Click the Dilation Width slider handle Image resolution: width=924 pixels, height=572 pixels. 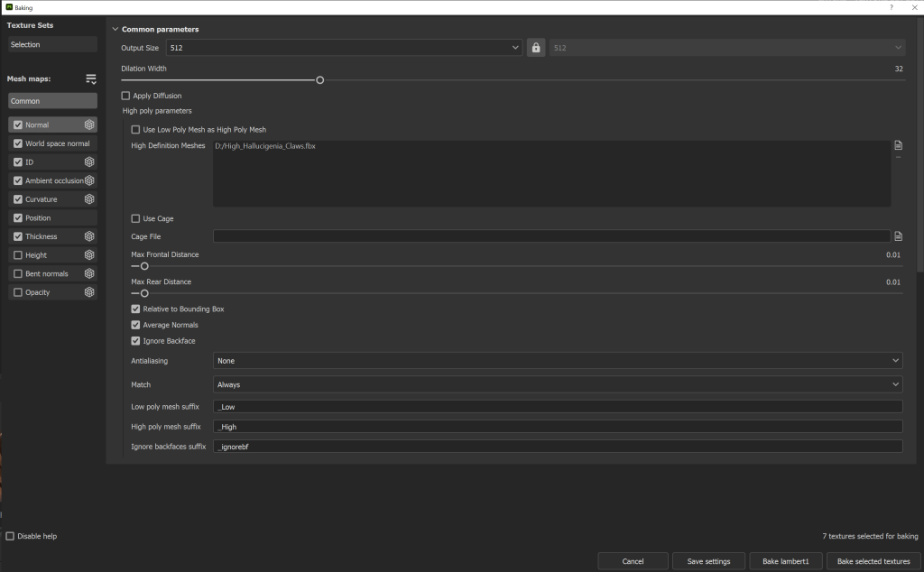(320, 80)
